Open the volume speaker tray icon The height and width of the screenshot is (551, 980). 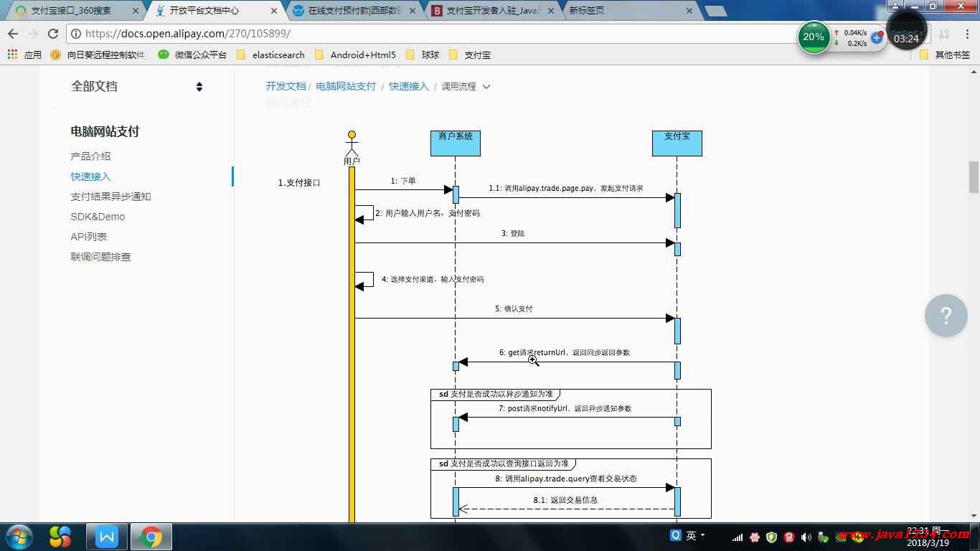point(806,537)
